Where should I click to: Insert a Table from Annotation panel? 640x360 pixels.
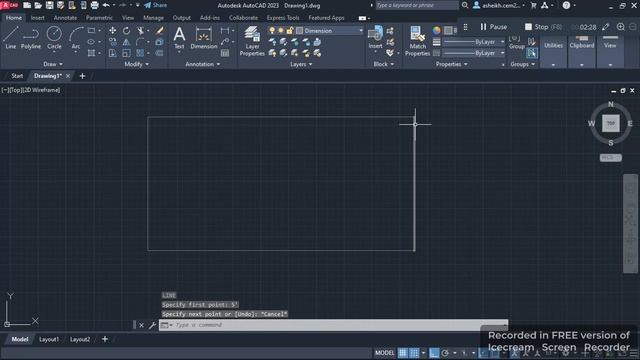point(225,53)
